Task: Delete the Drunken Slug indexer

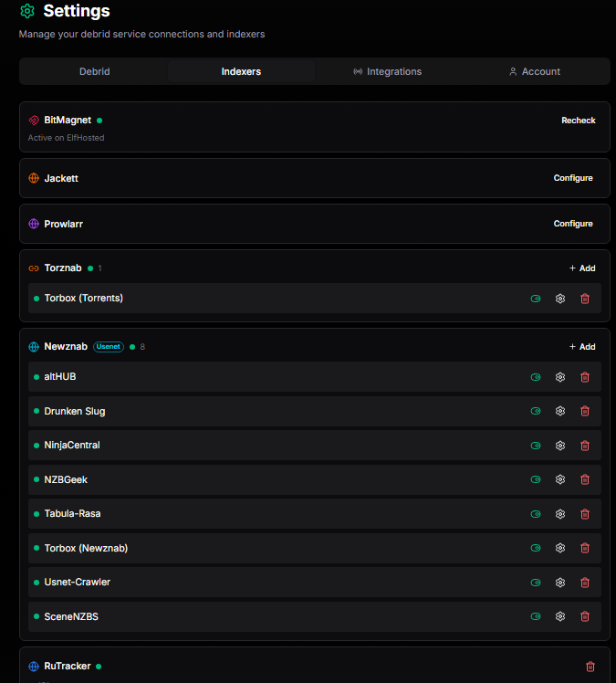Action: coord(585,411)
